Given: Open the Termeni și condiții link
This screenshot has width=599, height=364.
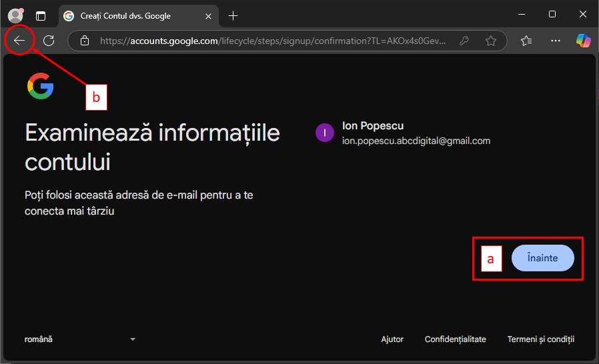Looking at the screenshot, I should coord(540,339).
